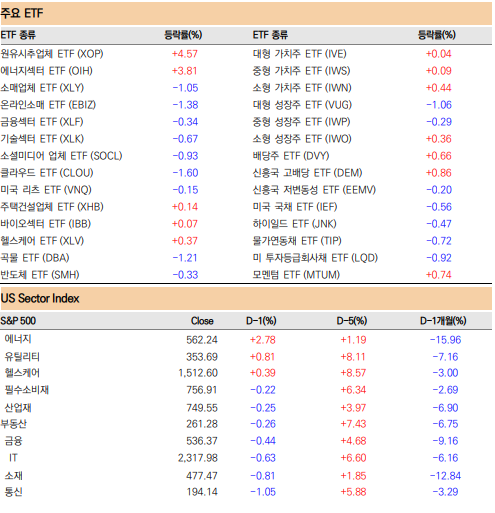
Task: Click the +0.07 value for IBB
Action: point(185,224)
